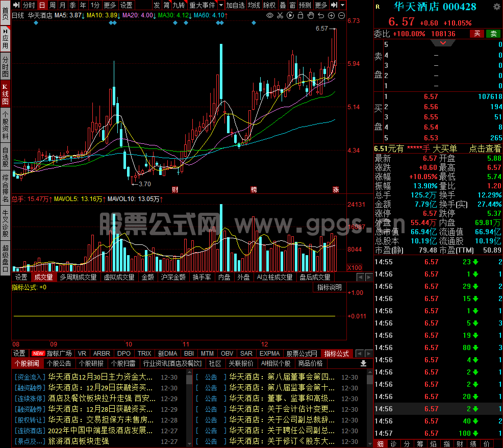The height and width of the screenshot is (448, 503).
Task: Start the chart replay play icon
Action: (x=290, y=15)
